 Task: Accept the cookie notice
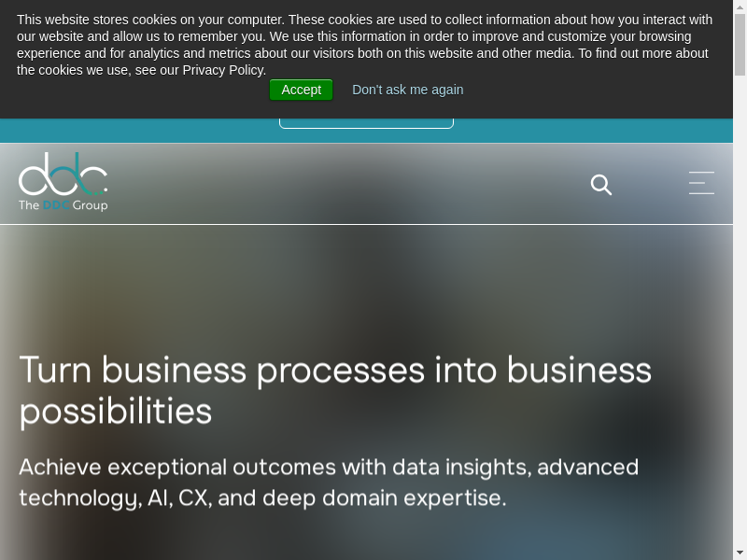point(301,90)
